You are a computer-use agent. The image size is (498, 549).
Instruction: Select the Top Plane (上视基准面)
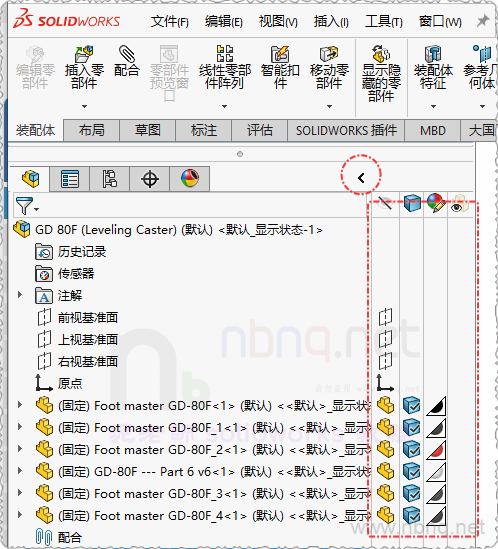[x=77, y=340]
